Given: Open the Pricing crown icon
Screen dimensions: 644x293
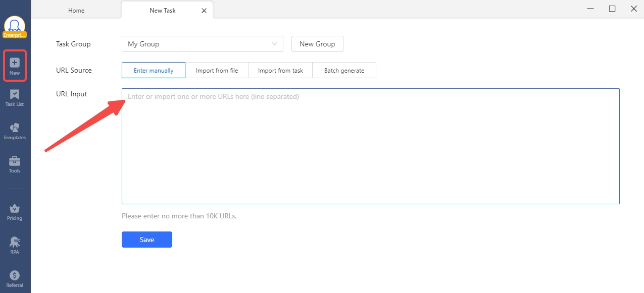Looking at the screenshot, I should (15, 209).
